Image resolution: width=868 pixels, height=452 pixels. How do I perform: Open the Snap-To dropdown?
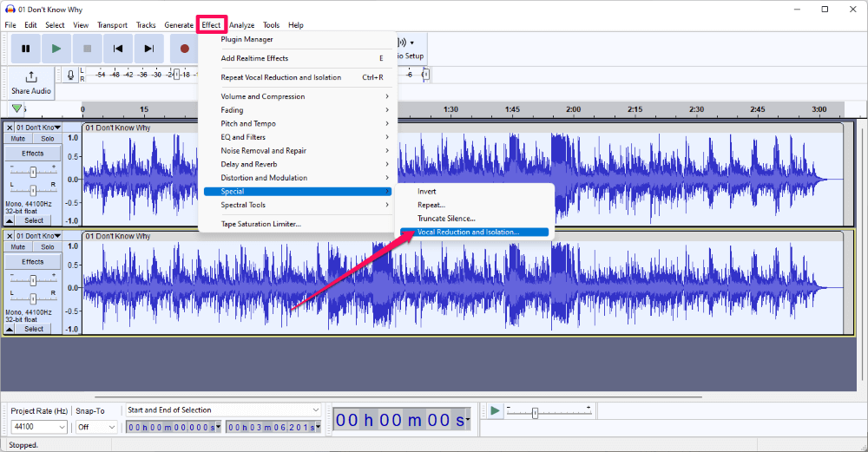[x=96, y=427]
